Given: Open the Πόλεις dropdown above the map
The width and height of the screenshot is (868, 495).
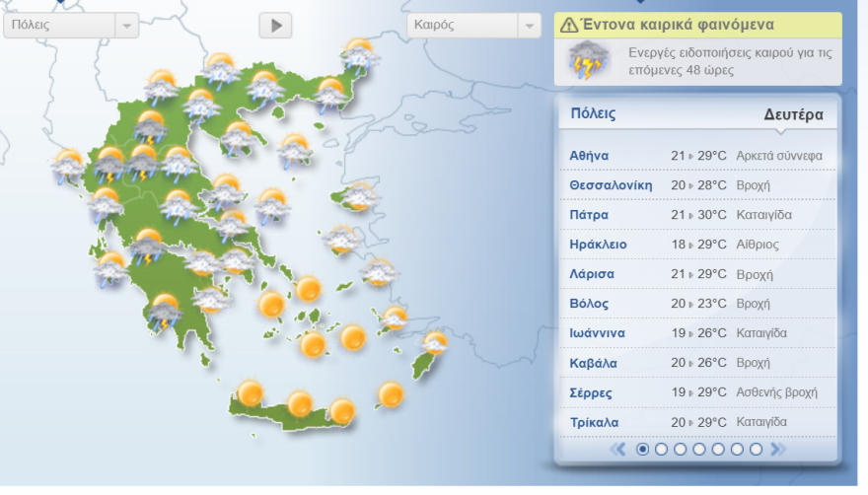Looking at the screenshot, I should (71, 26).
